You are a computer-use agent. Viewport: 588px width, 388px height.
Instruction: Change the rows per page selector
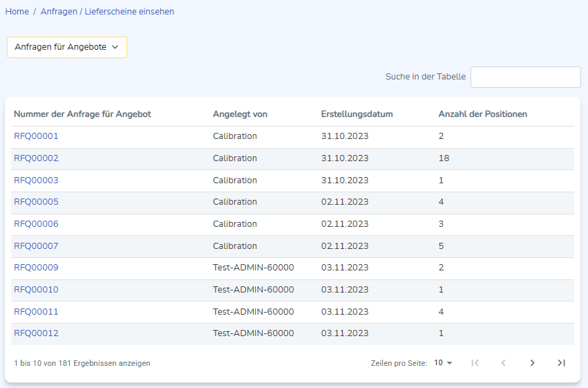click(443, 363)
